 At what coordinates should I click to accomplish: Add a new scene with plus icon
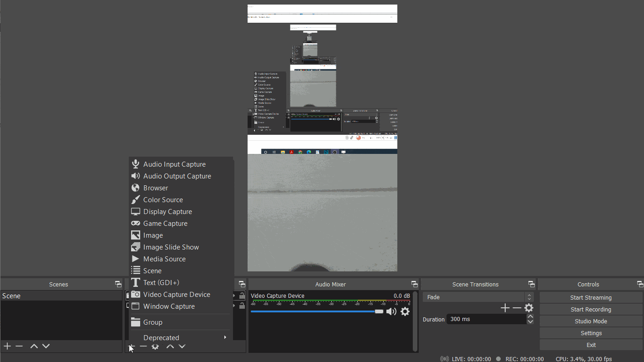[7, 346]
